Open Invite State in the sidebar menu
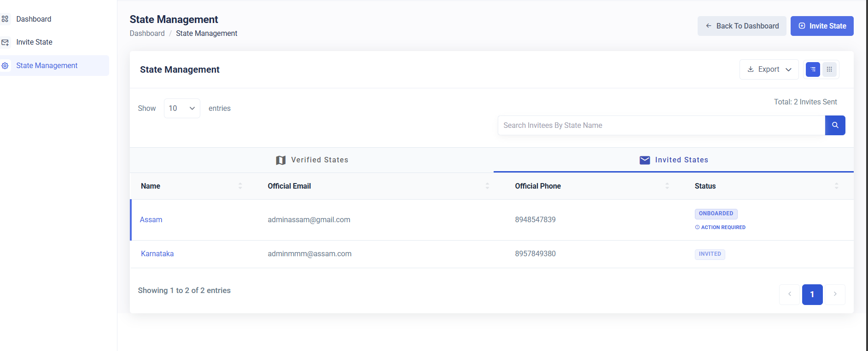 click(34, 42)
